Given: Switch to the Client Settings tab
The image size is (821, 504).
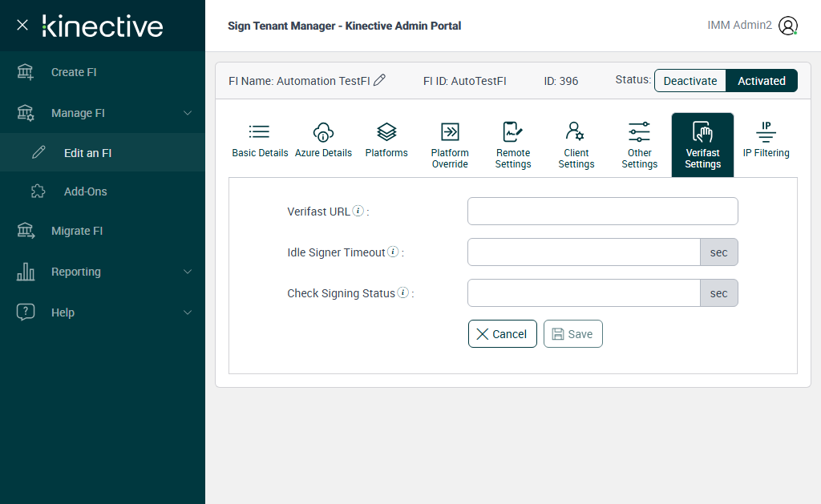Looking at the screenshot, I should point(576,145).
